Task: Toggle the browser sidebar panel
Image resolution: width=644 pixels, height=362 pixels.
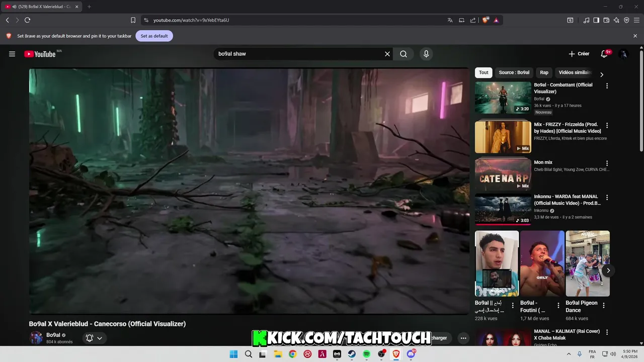Action: pos(596,20)
